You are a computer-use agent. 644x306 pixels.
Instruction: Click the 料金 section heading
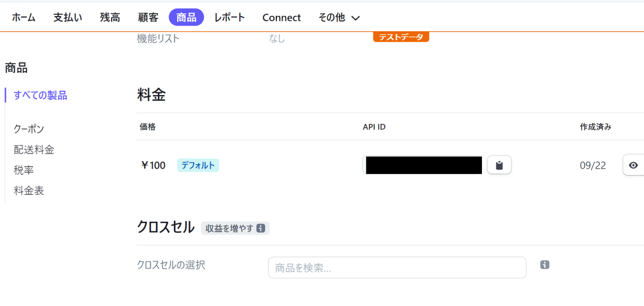[151, 96]
